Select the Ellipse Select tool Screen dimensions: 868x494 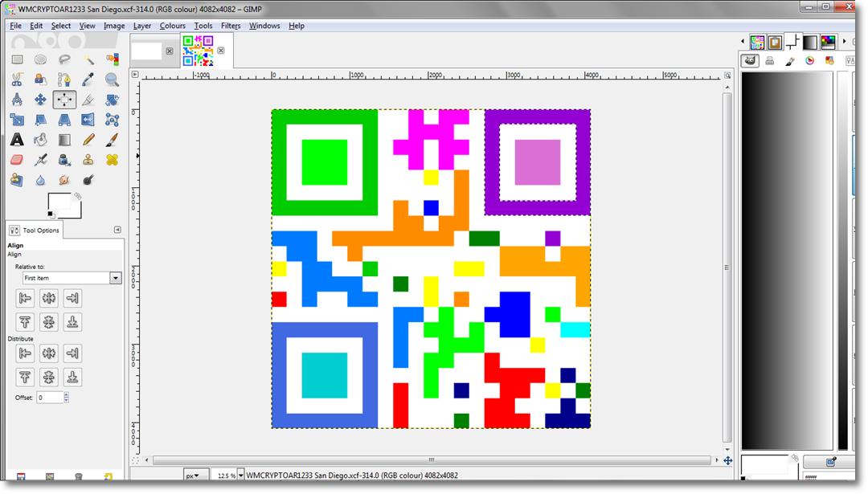pos(40,59)
